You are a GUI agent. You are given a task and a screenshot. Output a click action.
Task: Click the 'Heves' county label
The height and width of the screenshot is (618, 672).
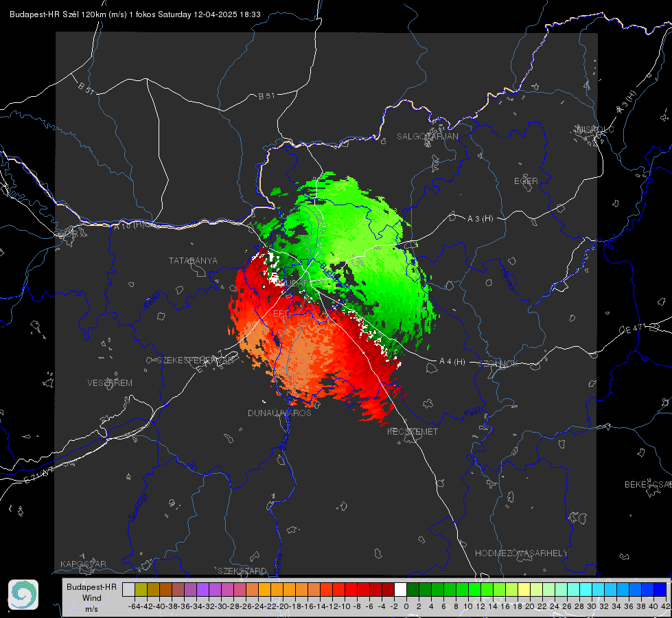pos(508,279)
